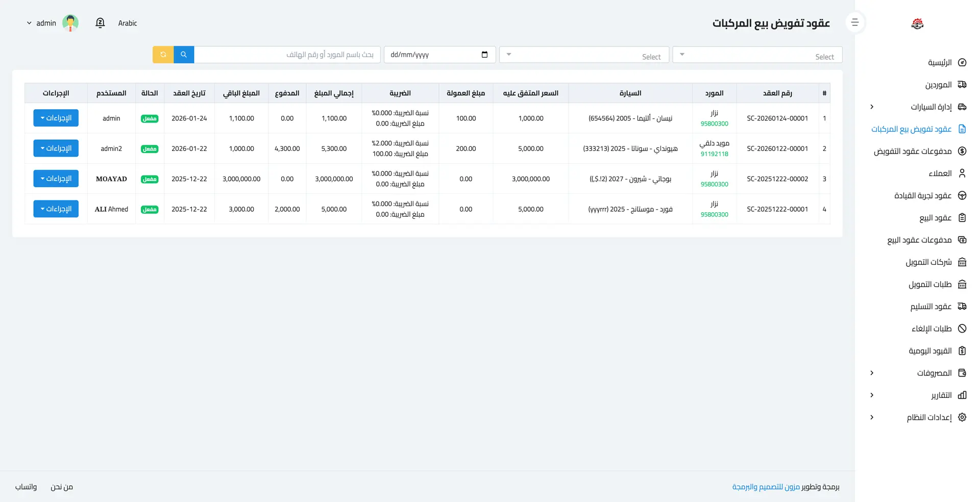Click supplier phone number 91192118

click(714, 154)
